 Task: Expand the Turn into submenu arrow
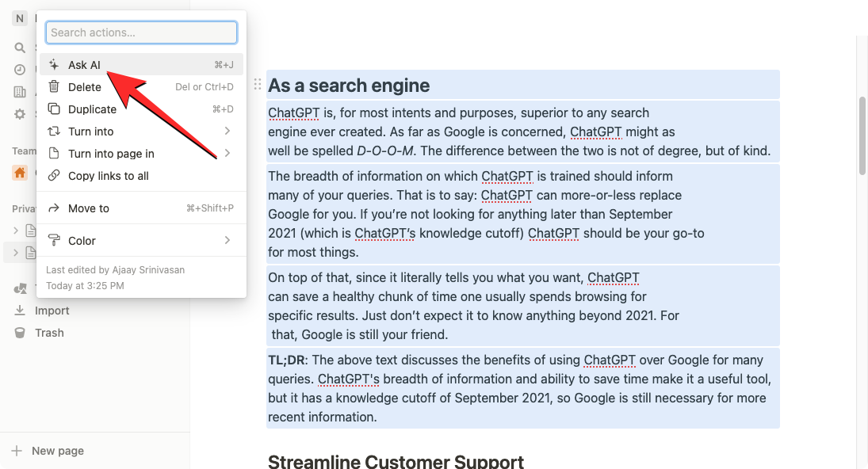click(x=228, y=132)
